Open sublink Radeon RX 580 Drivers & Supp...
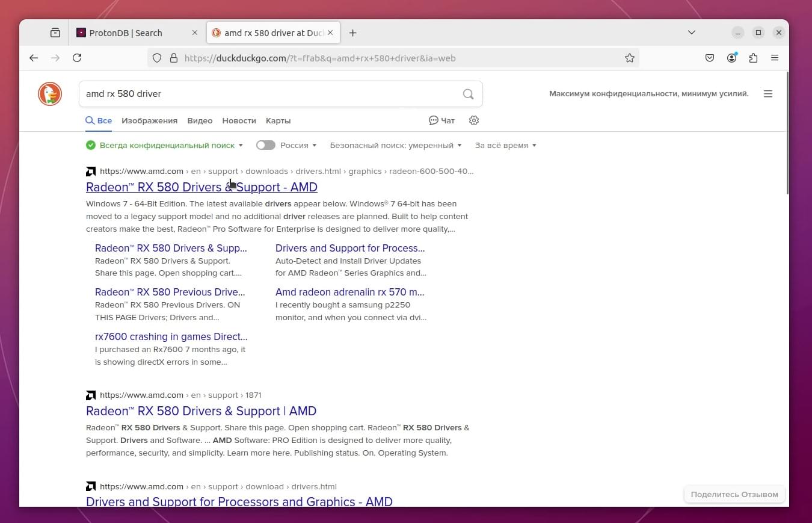 click(171, 248)
